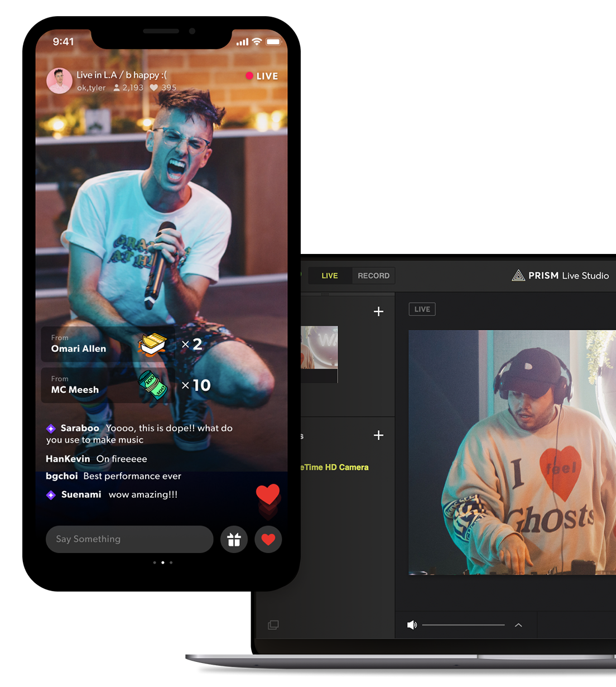
Task: Click the plus icon above the HD Camera source
Action: (378, 435)
